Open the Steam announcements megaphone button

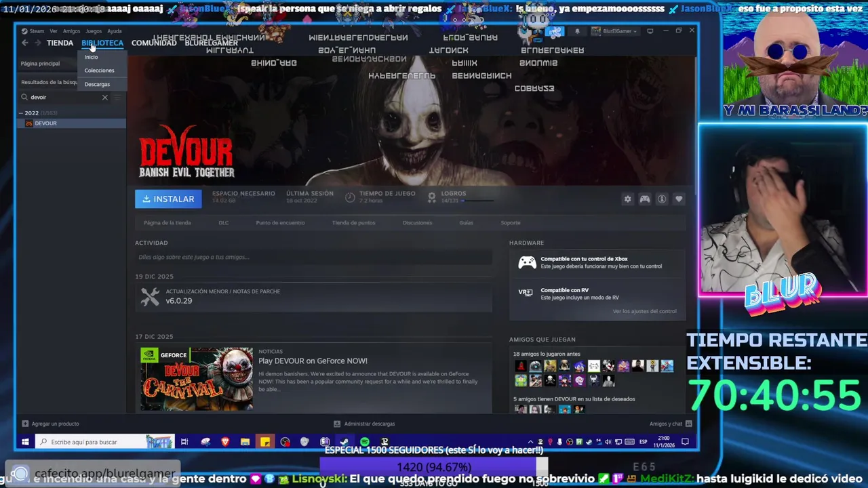(555, 31)
